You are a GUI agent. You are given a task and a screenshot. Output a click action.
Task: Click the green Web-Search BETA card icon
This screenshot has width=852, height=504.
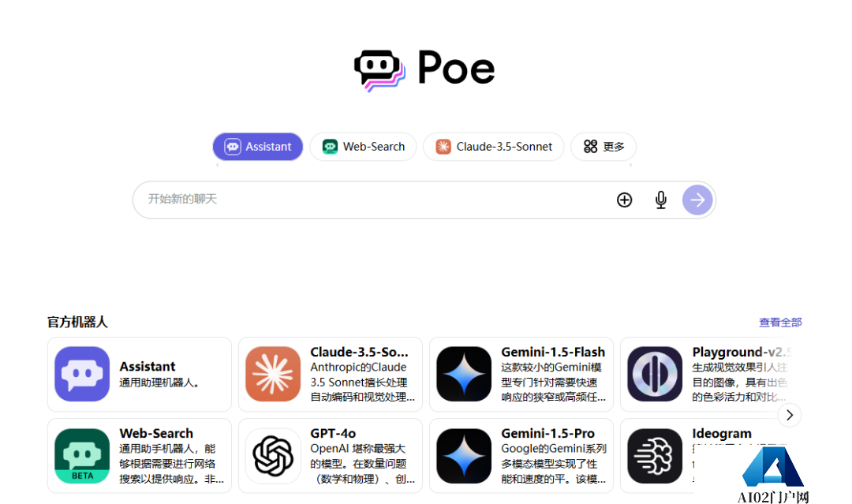pyautogui.click(x=82, y=456)
